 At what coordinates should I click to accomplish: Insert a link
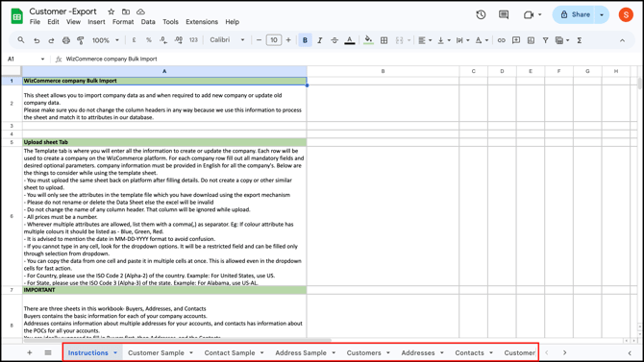pos(501,40)
